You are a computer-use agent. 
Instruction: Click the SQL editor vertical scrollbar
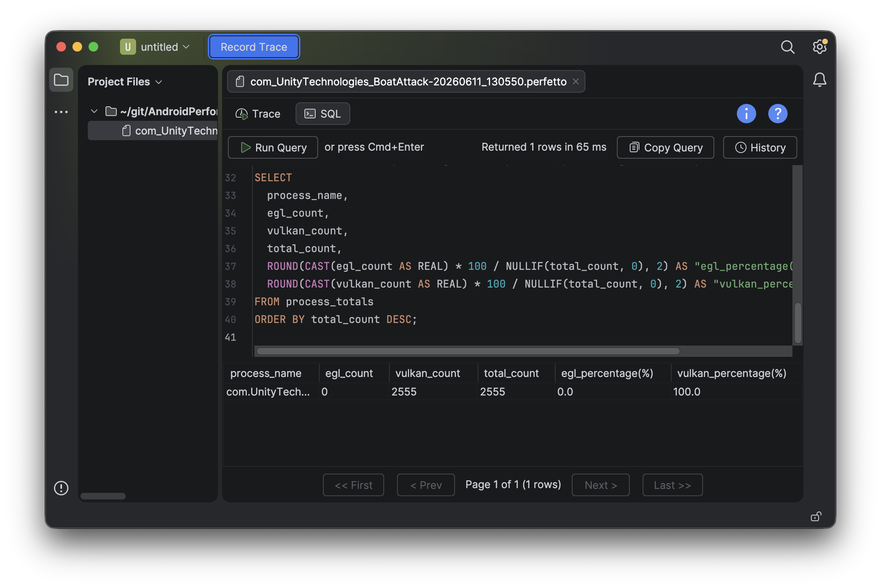(x=798, y=322)
